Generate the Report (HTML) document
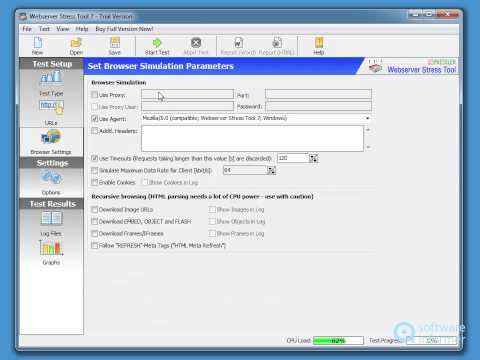 277,46
